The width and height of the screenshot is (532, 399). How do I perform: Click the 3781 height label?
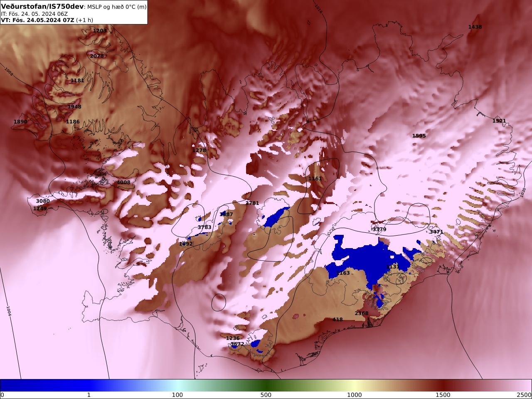[252, 203]
